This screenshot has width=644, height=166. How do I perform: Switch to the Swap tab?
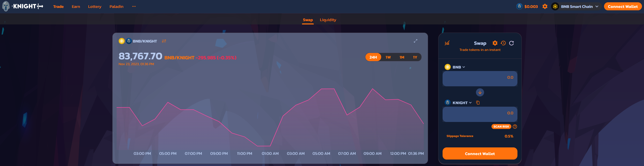pyautogui.click(x=308, y=20)
